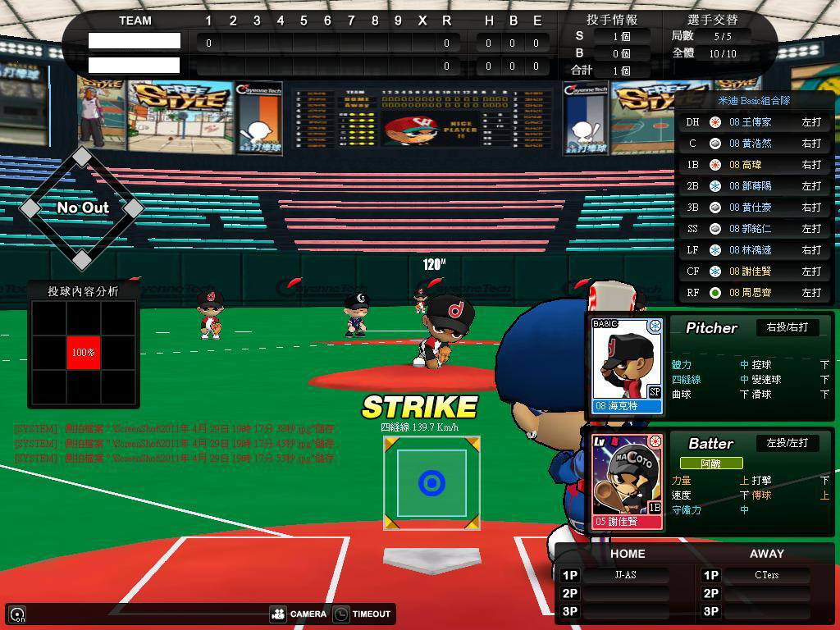Click the blue pitch location marker in strike zone
This screenshot has height=630, width=840.
click(431, 483)
